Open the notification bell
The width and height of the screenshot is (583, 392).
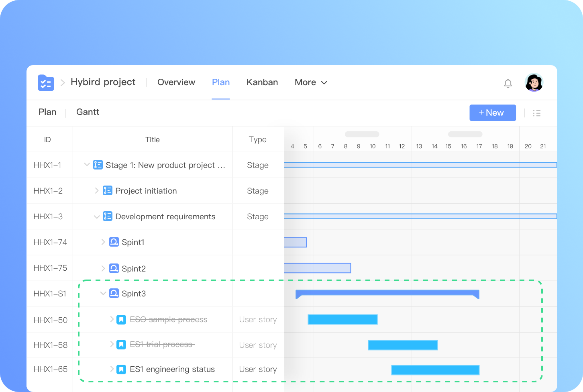508,83
